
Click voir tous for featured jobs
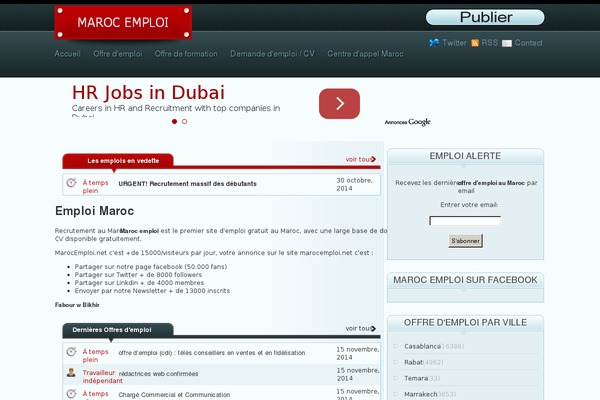358,159
